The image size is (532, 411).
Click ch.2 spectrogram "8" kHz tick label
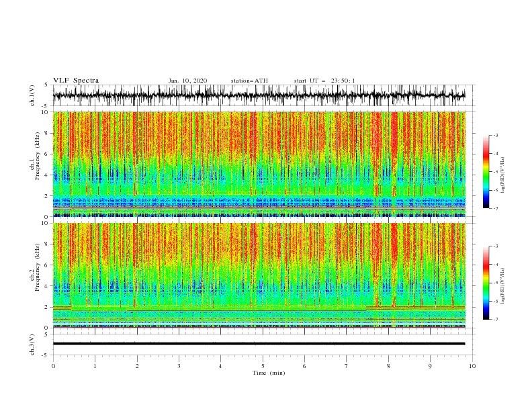[x=47, y=244]
